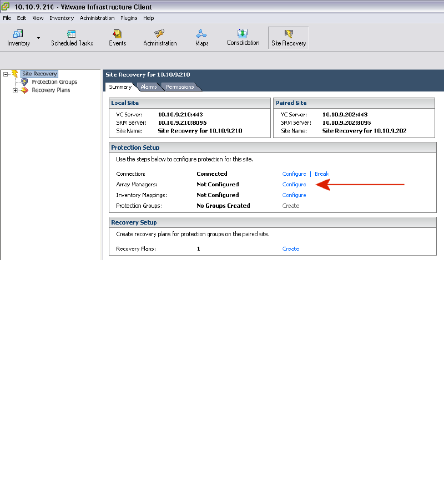Screen dimensions: 444x504
Task: Expand the Inventory dropdown arrow
Action: (x=38, y=38)
